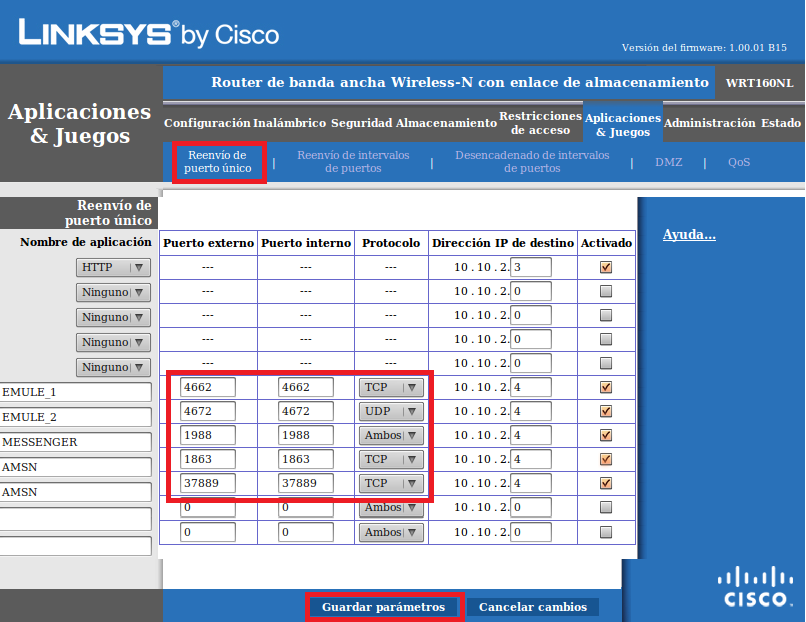The width and height of the screenshot is (806, 622).
Task: Open the QoS subtab
Action: pyautogui.click(x=739, y=162)
